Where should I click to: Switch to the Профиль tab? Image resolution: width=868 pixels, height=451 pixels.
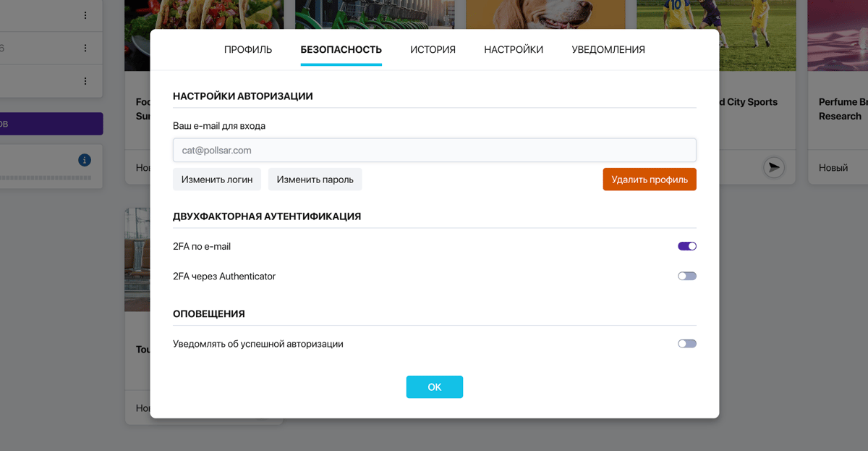[x=248, y=50]
